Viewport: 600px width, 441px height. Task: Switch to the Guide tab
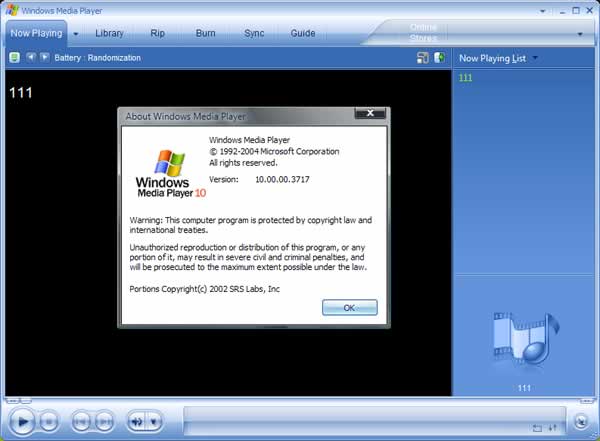click(x=303, y=33)
